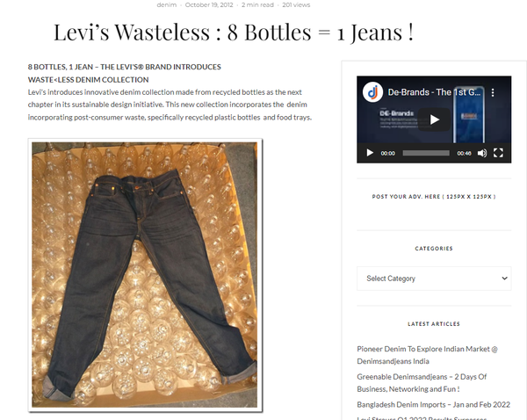Open the 'denim' category tag link
Viewport: 527px width, 420px height.
point(166,5)
